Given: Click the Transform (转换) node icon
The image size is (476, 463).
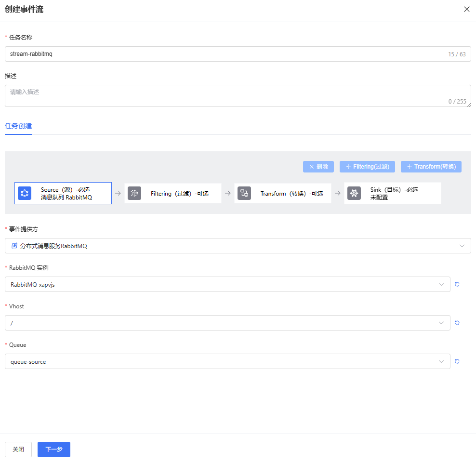Looking at the screenshot, I should pyautogui.click(x=244, y=193).
